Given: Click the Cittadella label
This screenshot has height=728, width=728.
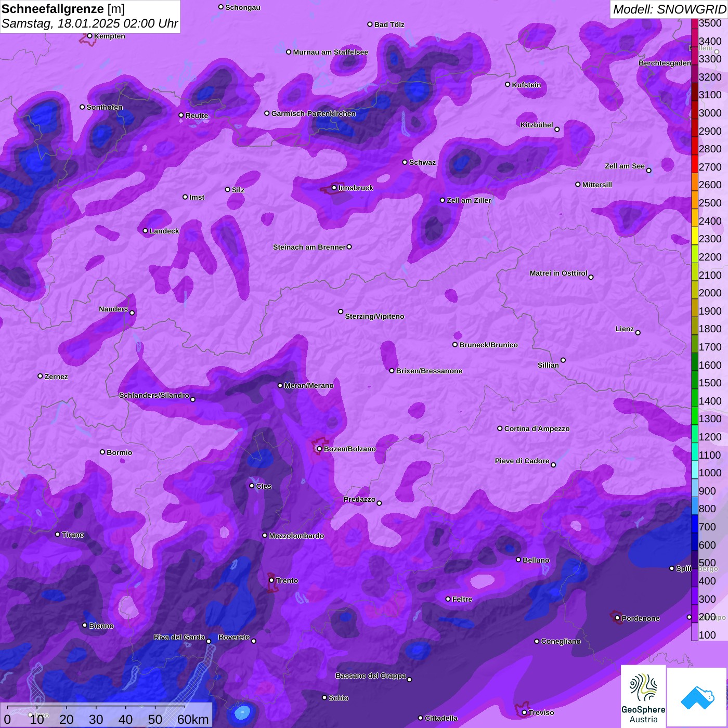Looking at the screenshot, I should 441,718.
